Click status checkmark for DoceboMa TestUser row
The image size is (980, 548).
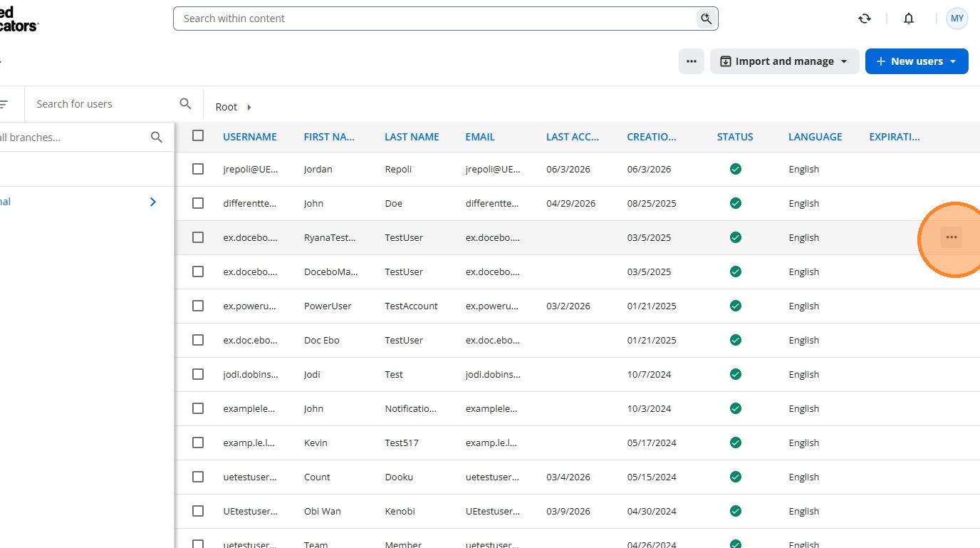[736, 272]
